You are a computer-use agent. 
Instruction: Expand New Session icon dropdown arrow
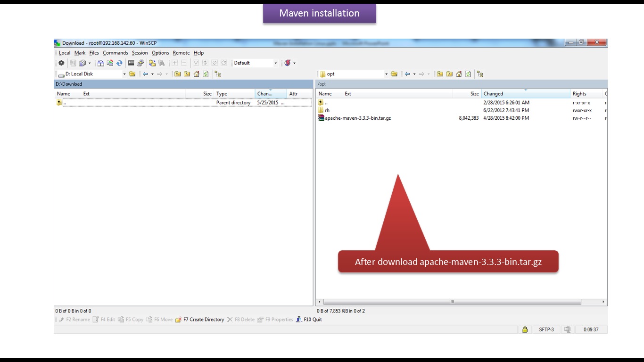pyautogui.click(x=294, y=63)
